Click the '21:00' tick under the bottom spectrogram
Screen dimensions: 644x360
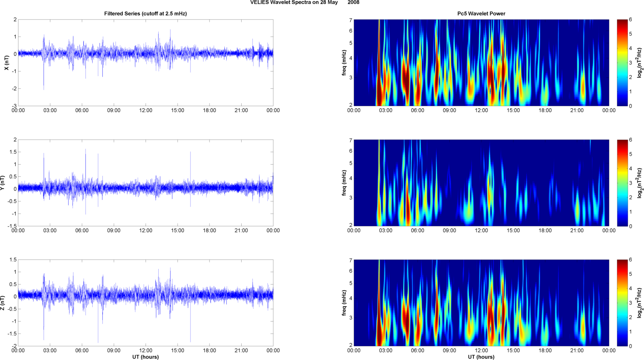pos(577,351)
